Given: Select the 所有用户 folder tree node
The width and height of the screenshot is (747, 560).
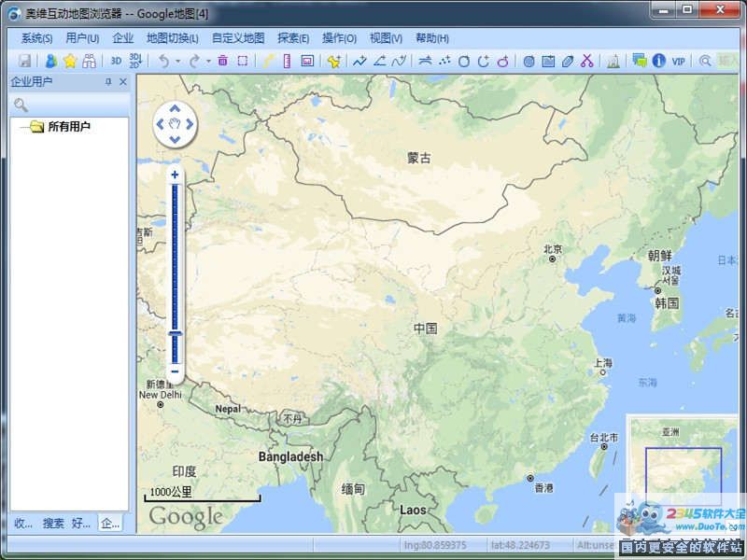Looking at the screenshot, I should pos(68,126).
